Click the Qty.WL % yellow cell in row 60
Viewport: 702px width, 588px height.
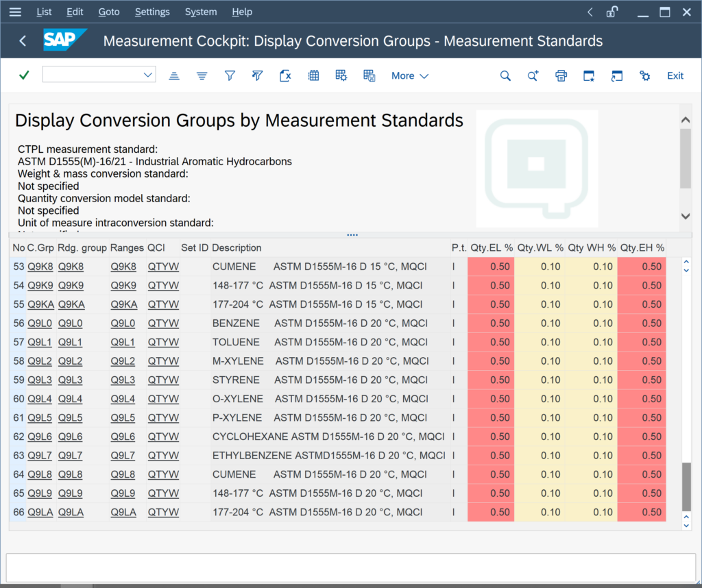(540, 399)
